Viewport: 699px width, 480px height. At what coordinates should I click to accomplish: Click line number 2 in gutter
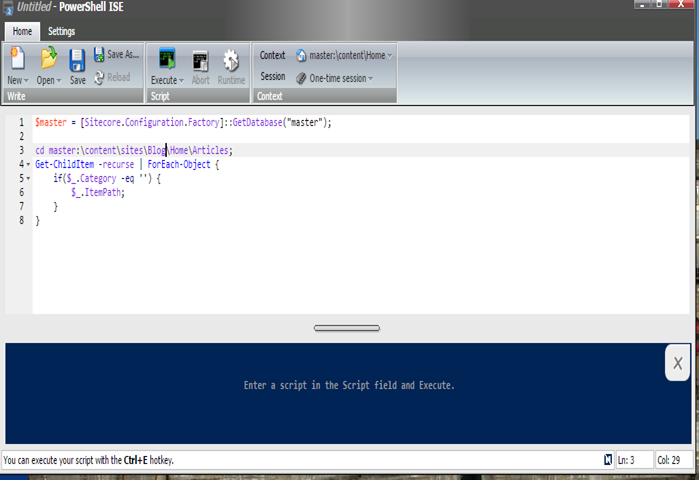[x=21, y=136]
